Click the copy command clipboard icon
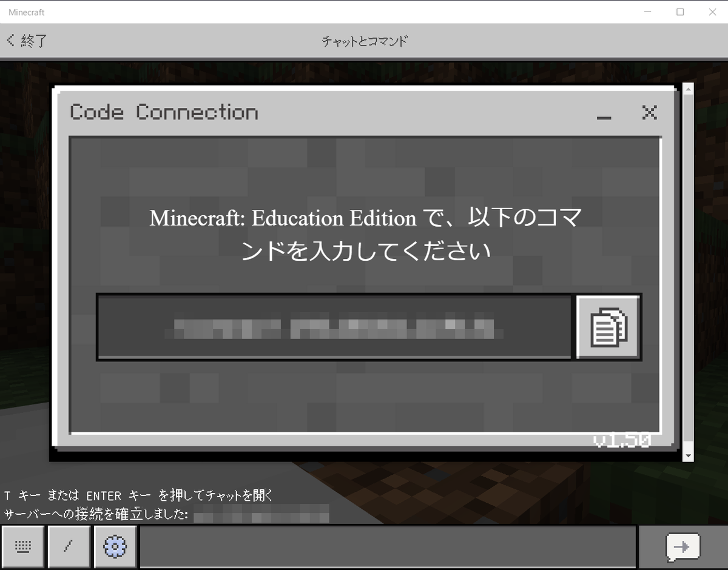Screen dimensions: 728x570 point(608,327)
